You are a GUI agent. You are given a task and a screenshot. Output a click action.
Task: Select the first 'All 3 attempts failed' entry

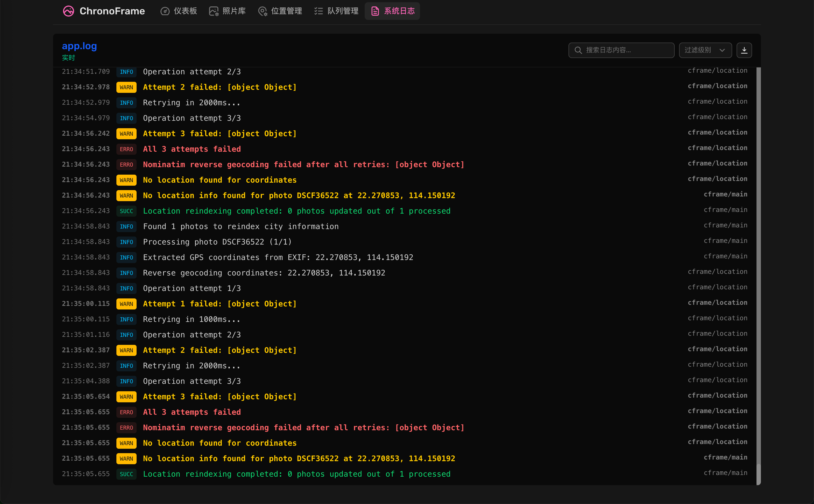pos(192,149)
